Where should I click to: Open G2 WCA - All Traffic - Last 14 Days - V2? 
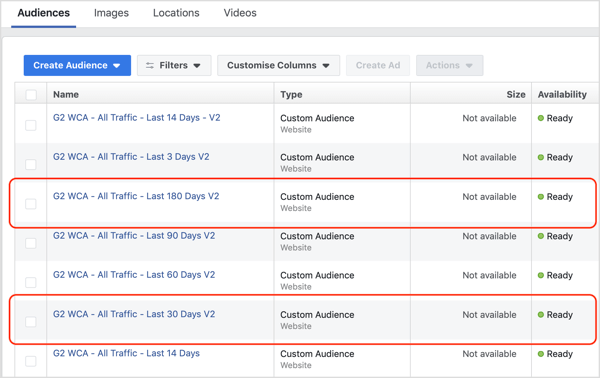[137, 118]
